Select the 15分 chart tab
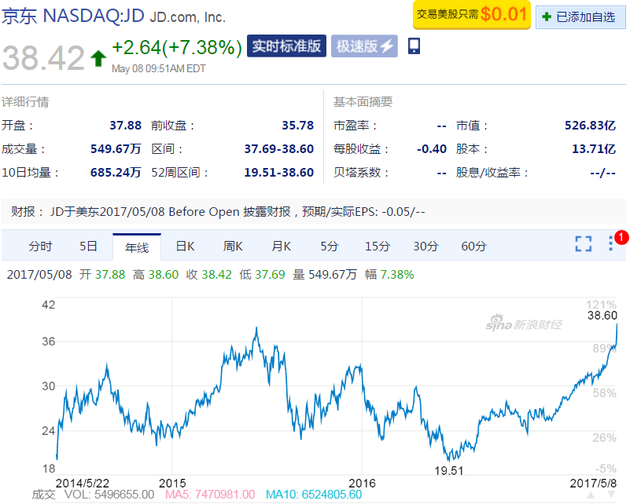The width and height of the screenshot is (630, 504). pos(377,246)
